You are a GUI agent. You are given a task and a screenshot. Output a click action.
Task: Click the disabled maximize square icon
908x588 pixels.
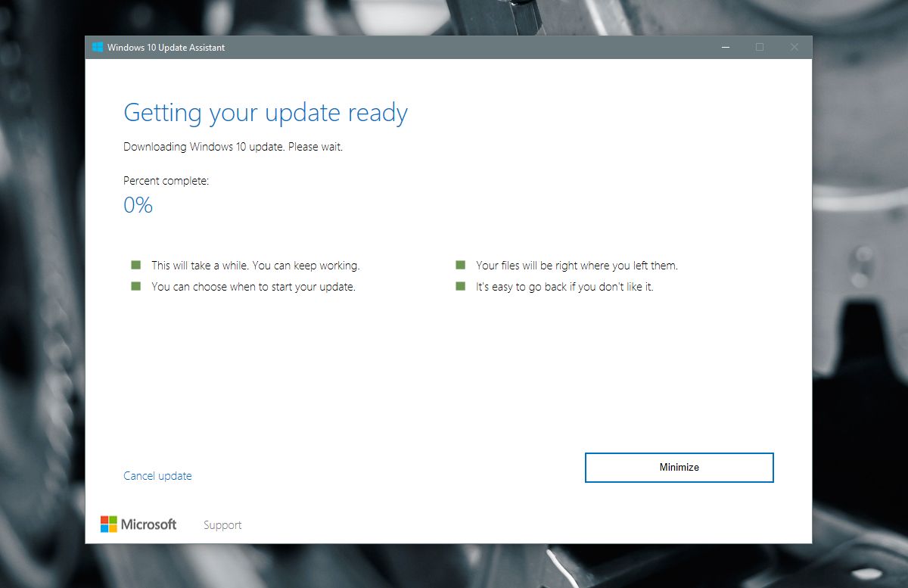tap(760, 47)
